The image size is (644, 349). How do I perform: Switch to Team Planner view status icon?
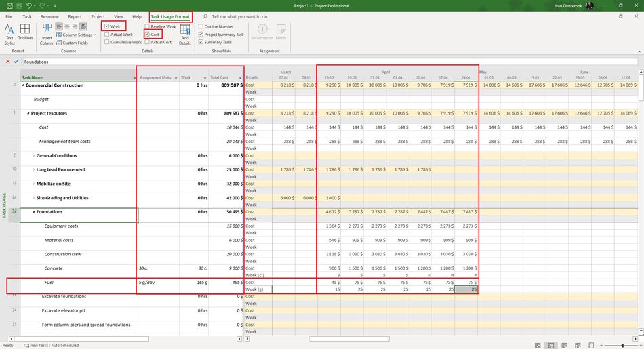(565, 346)
